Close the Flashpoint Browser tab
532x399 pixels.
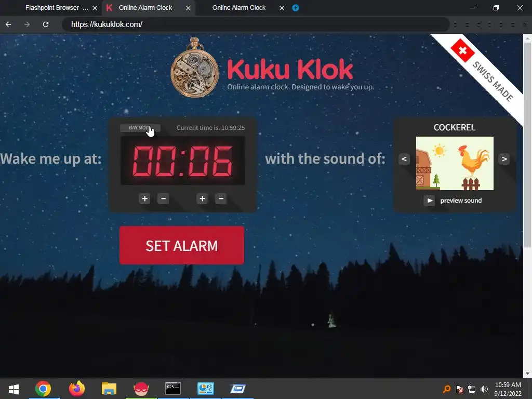(95, 8)
